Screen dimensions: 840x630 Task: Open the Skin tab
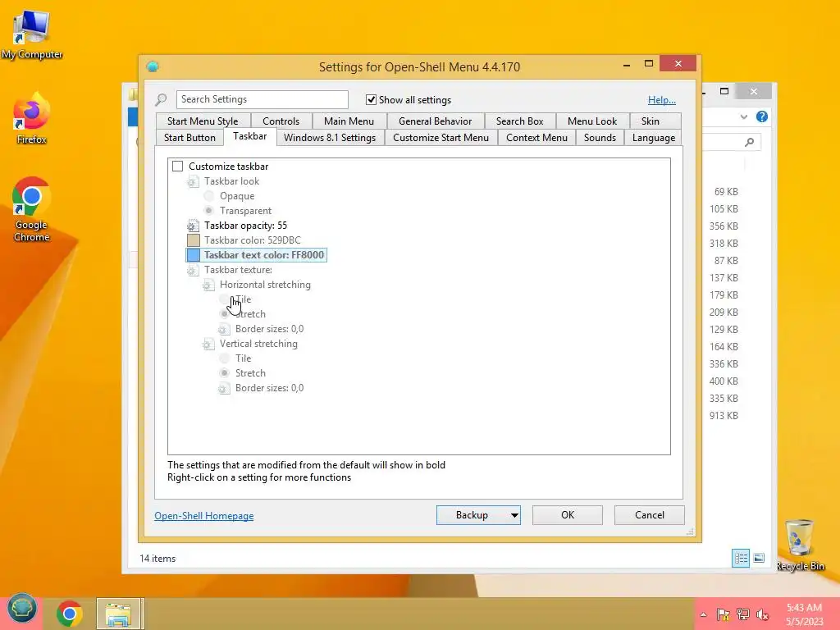pos(650,121)
